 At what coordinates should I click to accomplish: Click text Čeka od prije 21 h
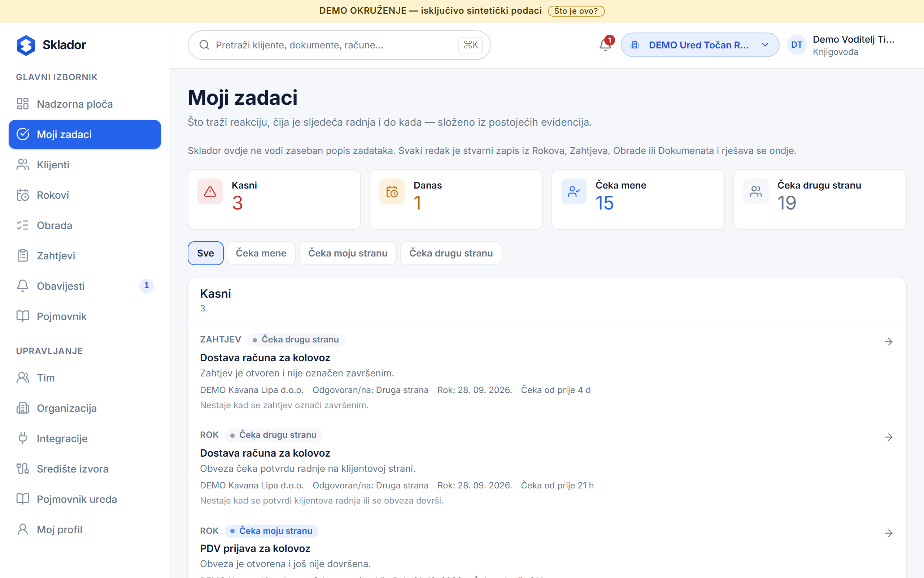click(x=557, y=486)
